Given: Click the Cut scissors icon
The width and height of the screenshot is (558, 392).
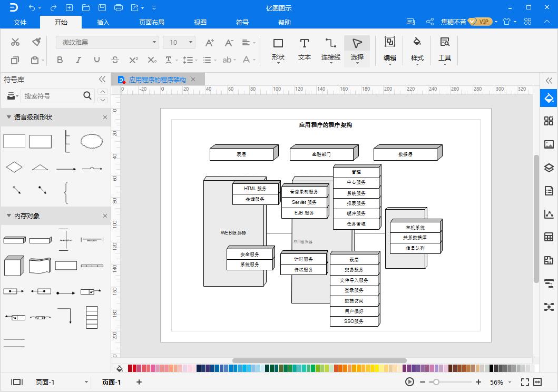Looking at the screenshot, I should point(15,42).
